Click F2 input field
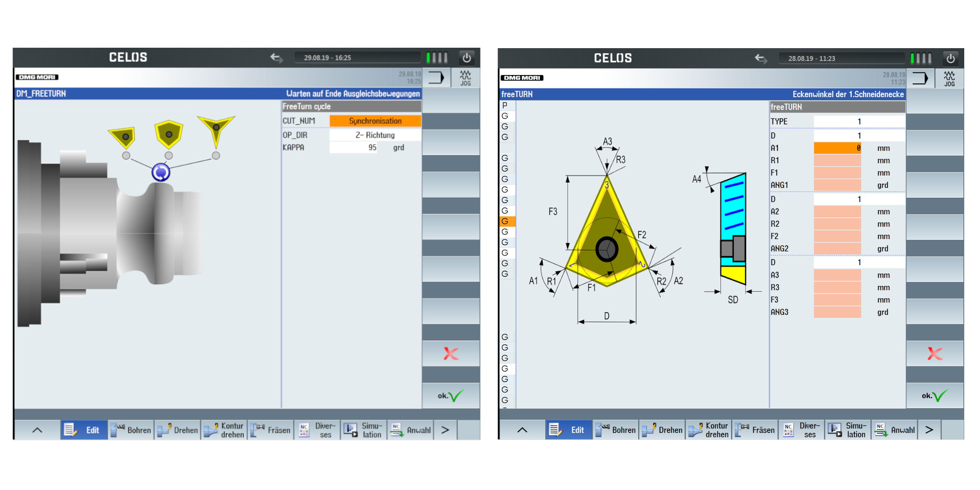The height and width of the screenshot is (490, 980). click(837, 236)
